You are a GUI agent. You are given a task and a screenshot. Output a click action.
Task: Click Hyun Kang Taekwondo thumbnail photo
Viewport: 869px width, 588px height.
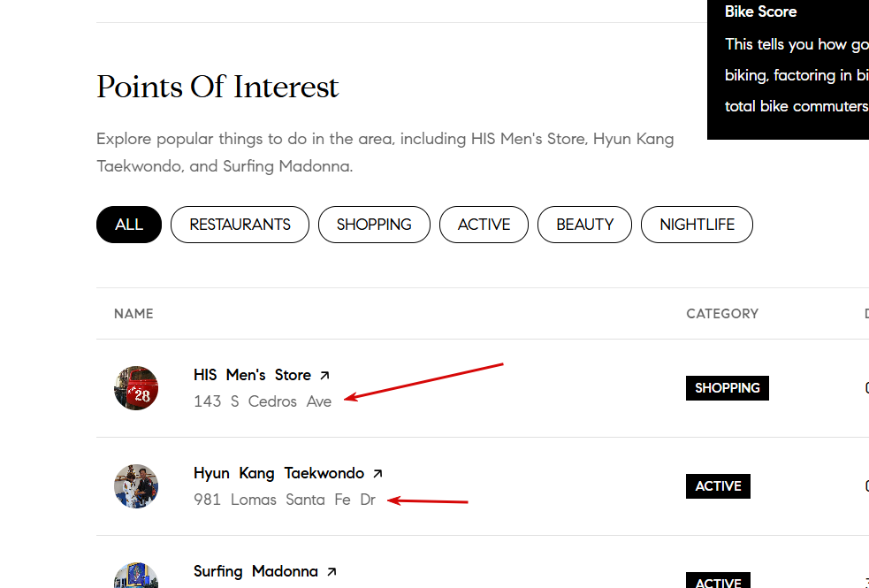pos(136,486)
